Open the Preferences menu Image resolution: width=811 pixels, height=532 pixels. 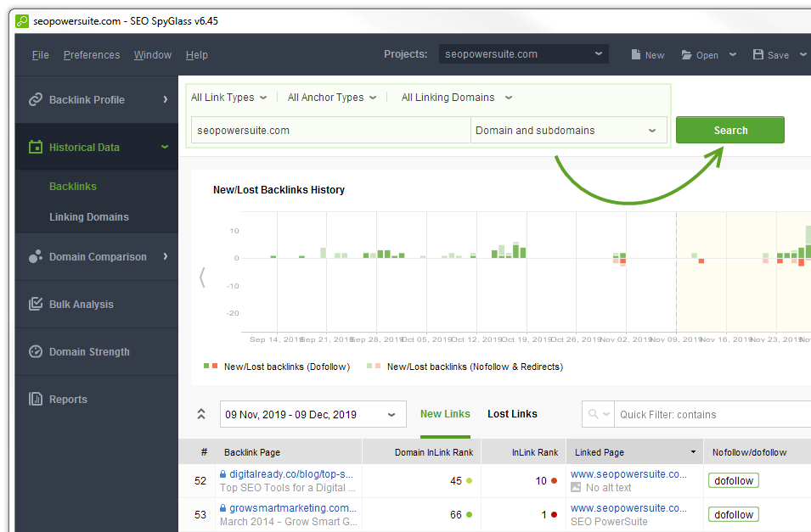tap(92, 55)
